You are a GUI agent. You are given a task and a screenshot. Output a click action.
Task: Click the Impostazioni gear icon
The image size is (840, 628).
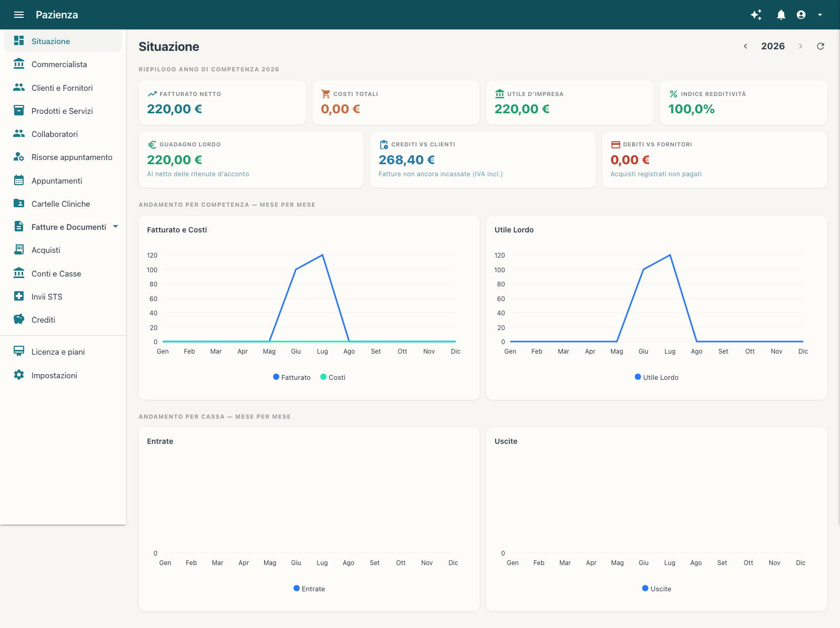click(19, 375)
